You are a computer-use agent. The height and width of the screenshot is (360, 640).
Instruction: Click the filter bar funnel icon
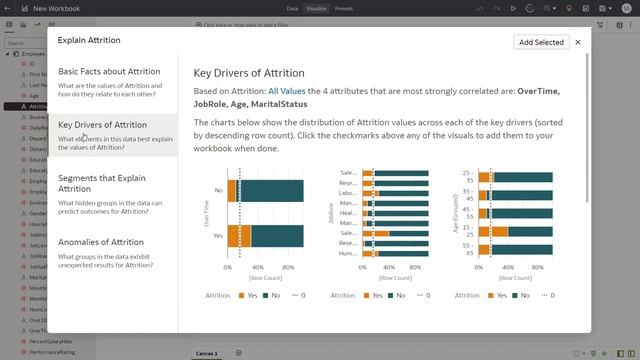(x=600, y=25)
